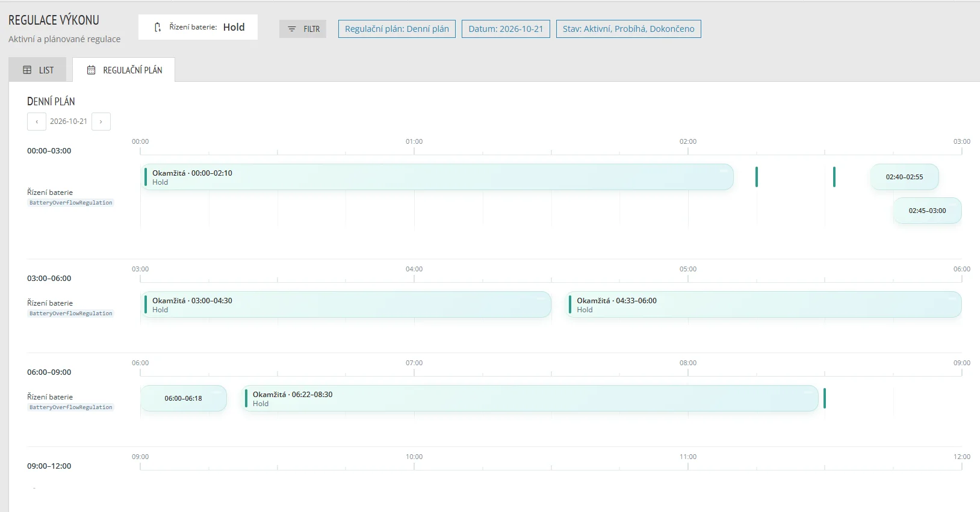Click the battery icon beside Řízení baterie

pyautogui.click(x=158, y=27)
